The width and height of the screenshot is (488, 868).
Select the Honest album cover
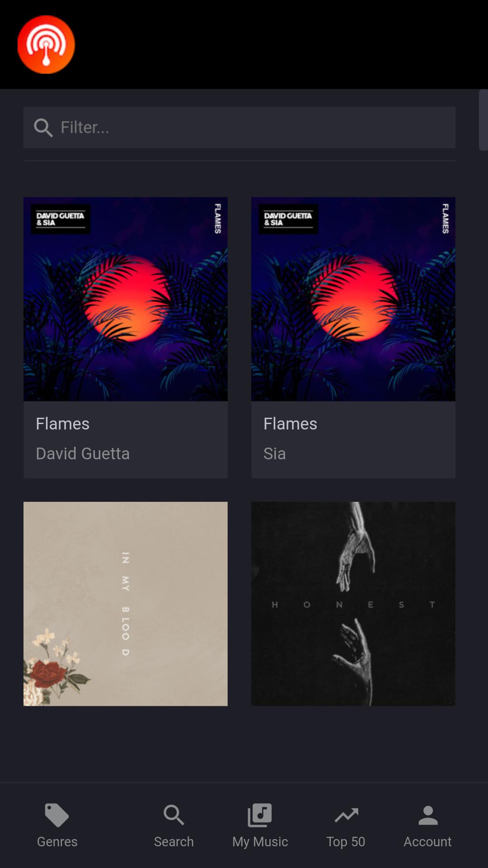click(x=353, y=604)
